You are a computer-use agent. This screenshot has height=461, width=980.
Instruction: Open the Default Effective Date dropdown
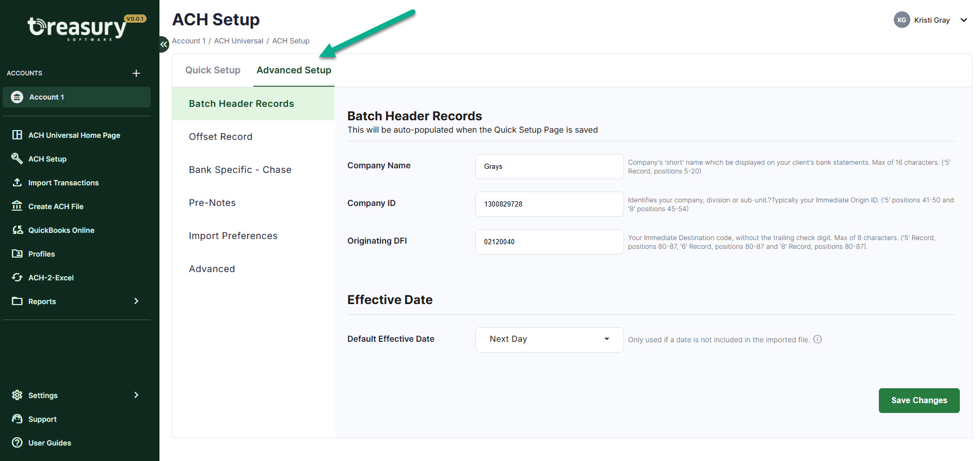pos(549,339)
